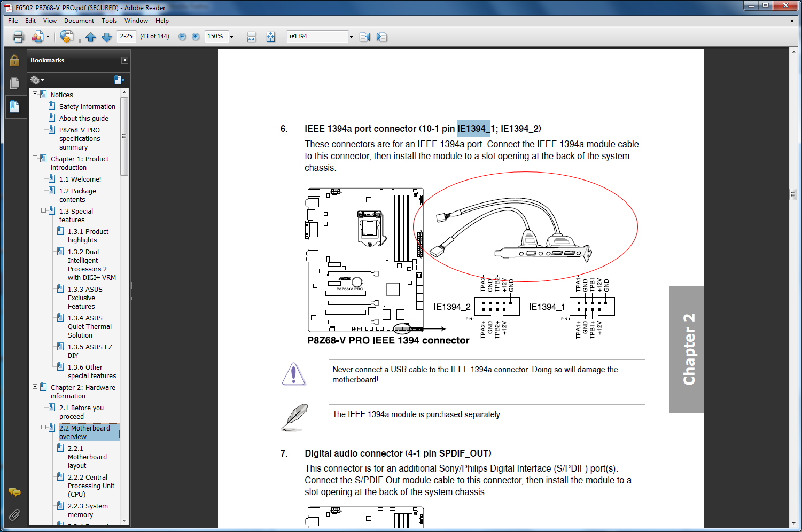Open the Window menu
This screenshot has width=802, height=532.
tap(136, 21)
